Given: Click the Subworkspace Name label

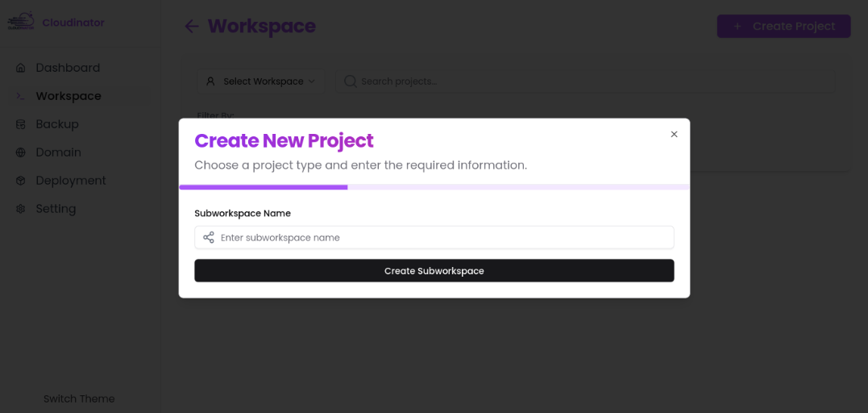Looking at the screenshot, I should 243,214.
